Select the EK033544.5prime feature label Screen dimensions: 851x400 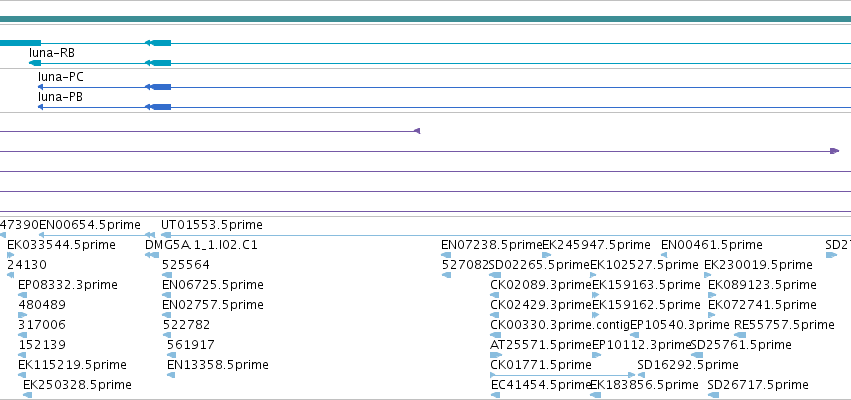pos(61,245)
